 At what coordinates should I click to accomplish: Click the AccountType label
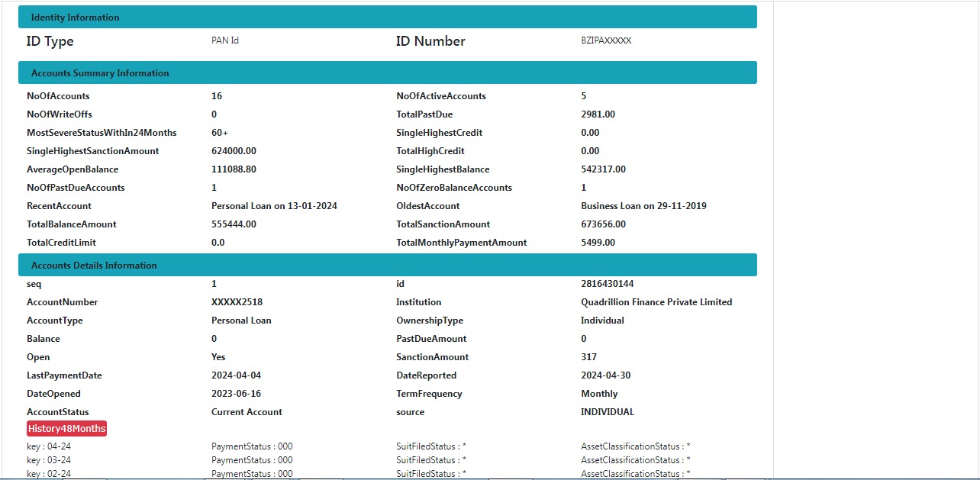point(55,321)
